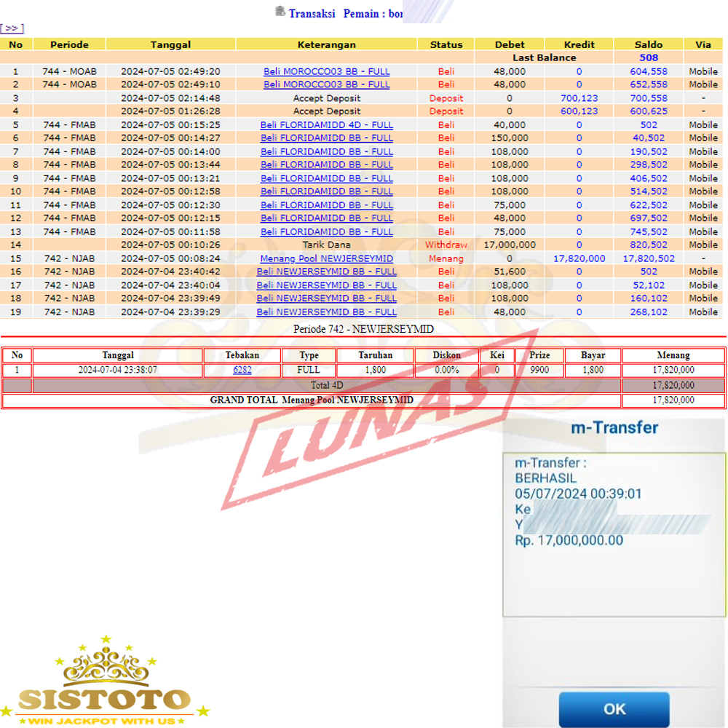Click the >> expand button

(12, 28)
